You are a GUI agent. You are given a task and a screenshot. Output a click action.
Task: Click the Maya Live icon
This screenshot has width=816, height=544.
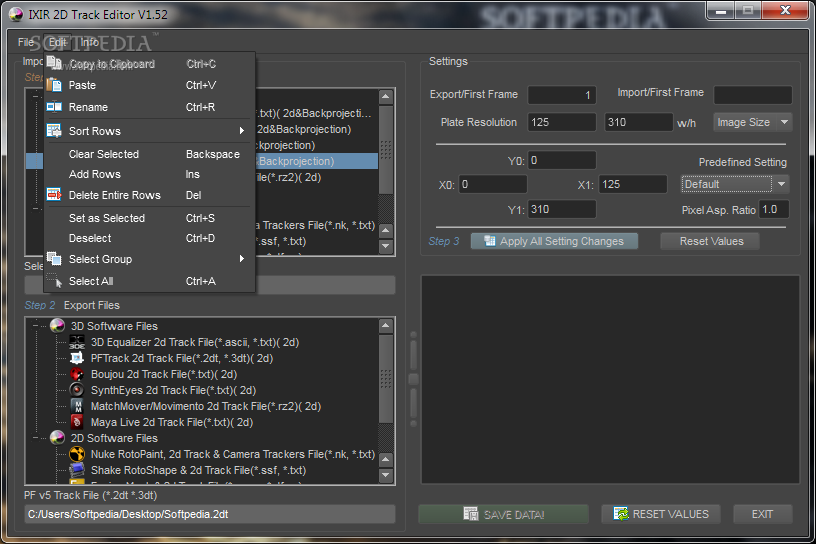pyautogui.click(x=77, y=422)
